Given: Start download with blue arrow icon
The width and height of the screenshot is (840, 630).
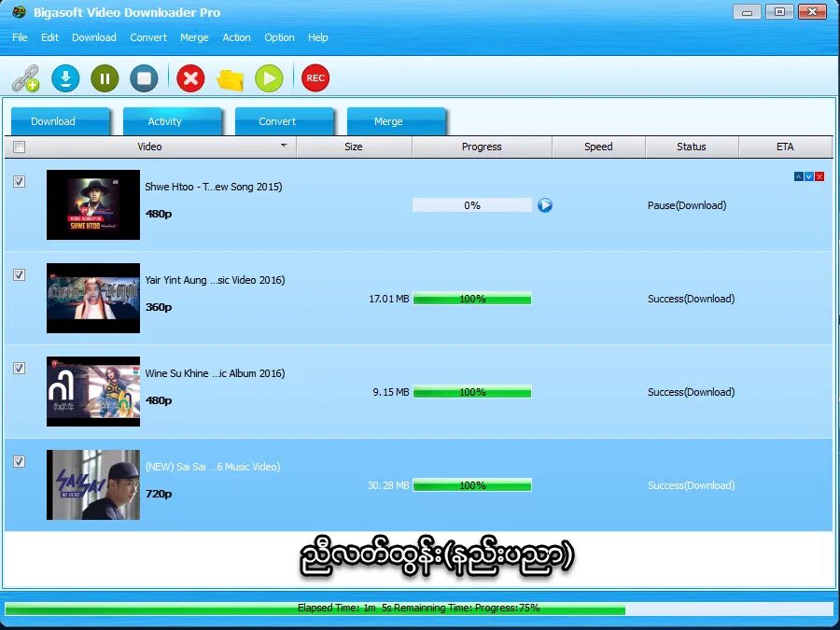Looking at the screenshot, I should click(x=65, y=78).
